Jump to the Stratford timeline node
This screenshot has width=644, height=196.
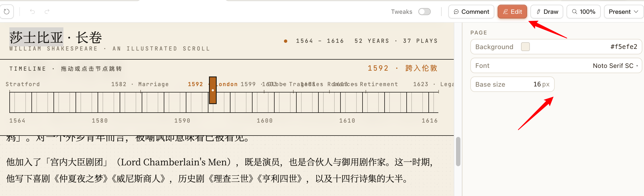[23, 84]
